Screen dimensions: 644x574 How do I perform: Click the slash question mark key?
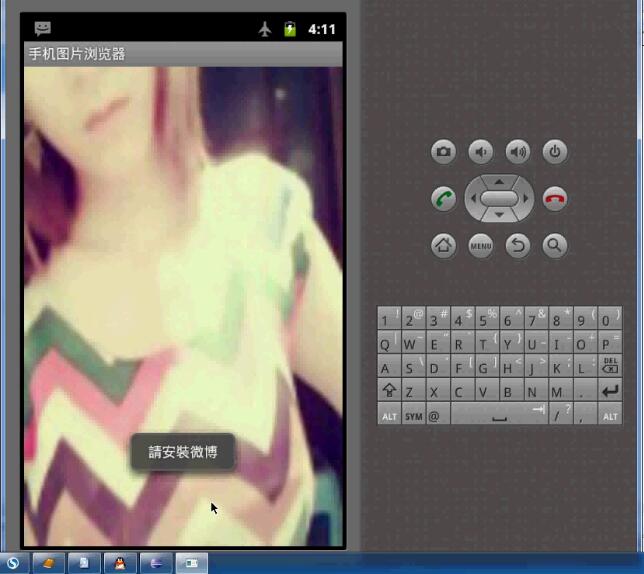[x=561, y=413]
